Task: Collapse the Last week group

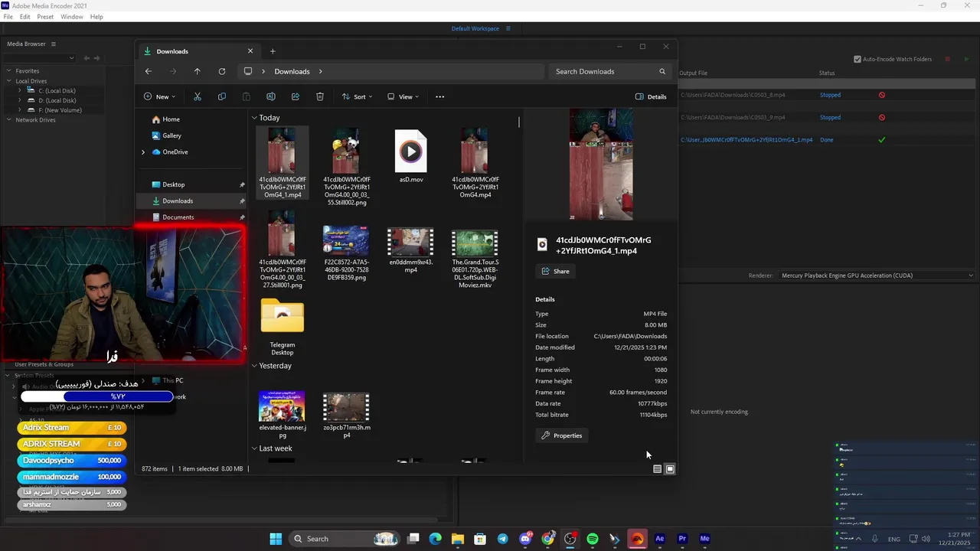Action: pos(254,448)
